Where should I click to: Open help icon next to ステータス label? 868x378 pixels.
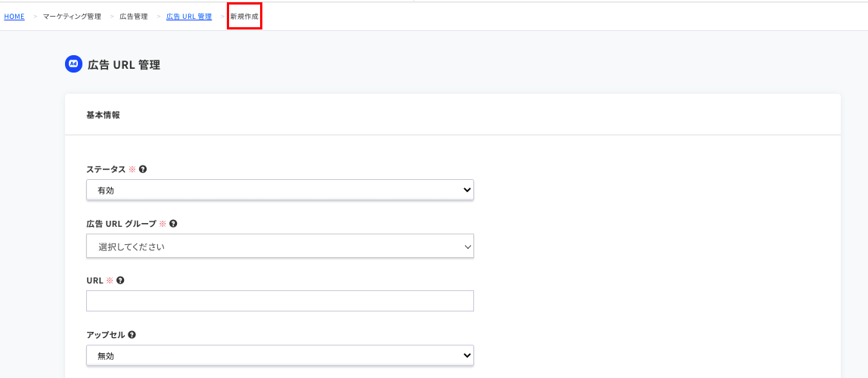click(x=143, y=169)
